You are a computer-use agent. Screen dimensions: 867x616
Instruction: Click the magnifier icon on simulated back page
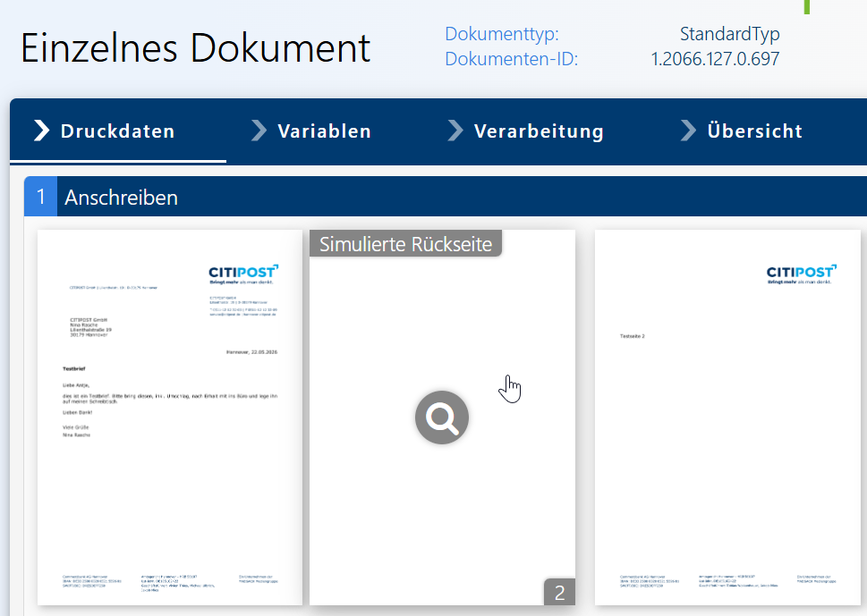click(x=442, y=418)
